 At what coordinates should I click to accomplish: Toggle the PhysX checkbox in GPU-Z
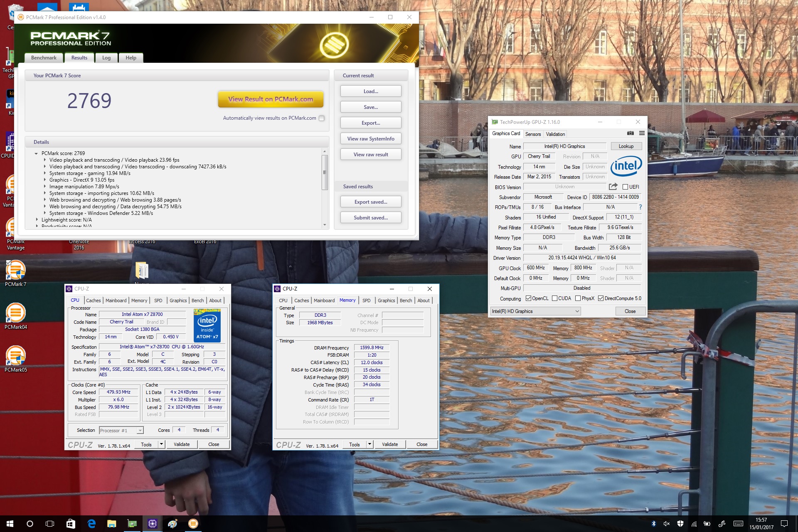click(x=578, y=298)
